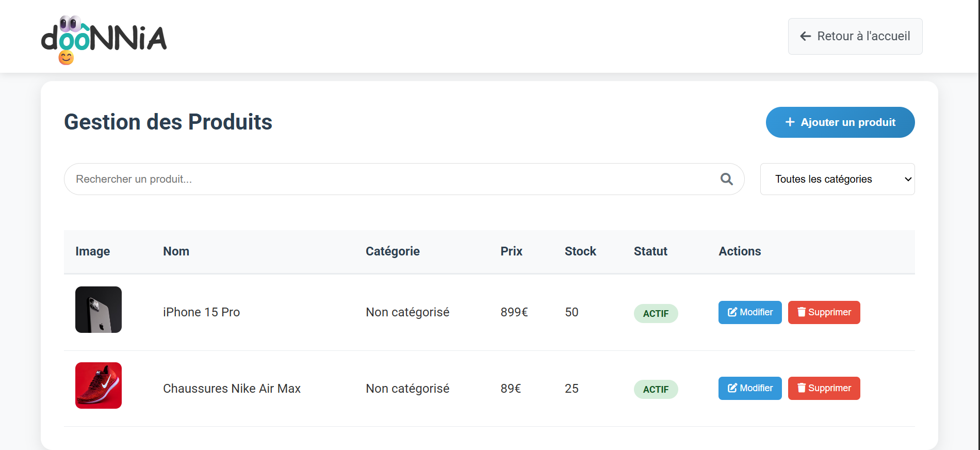Click the edit pencil icon for Chaussures Nike

click(x=732, y=388)
